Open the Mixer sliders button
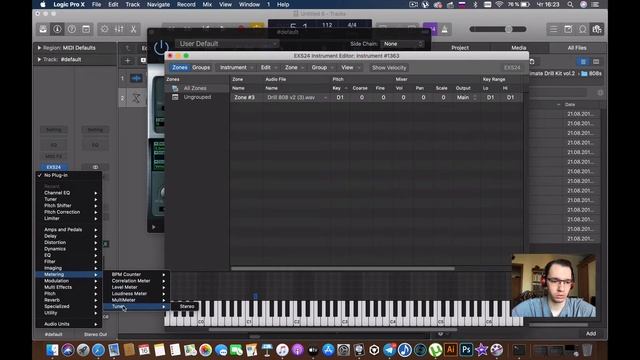640x360 pixels. 119,29
